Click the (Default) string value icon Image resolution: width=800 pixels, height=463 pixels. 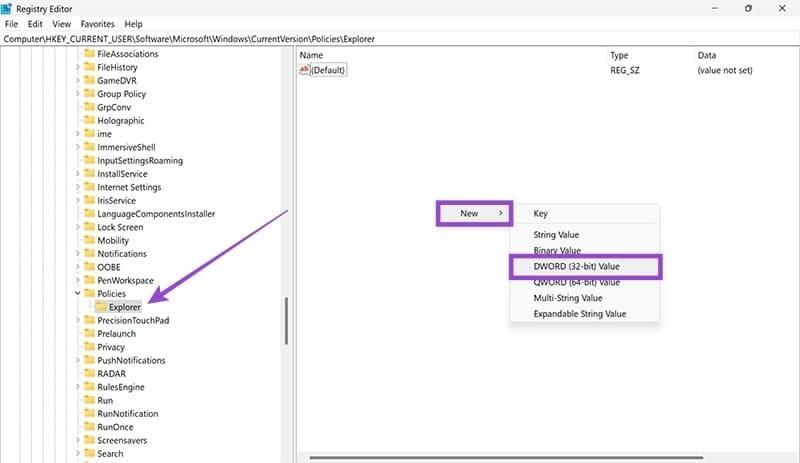(x=305, y=71)
